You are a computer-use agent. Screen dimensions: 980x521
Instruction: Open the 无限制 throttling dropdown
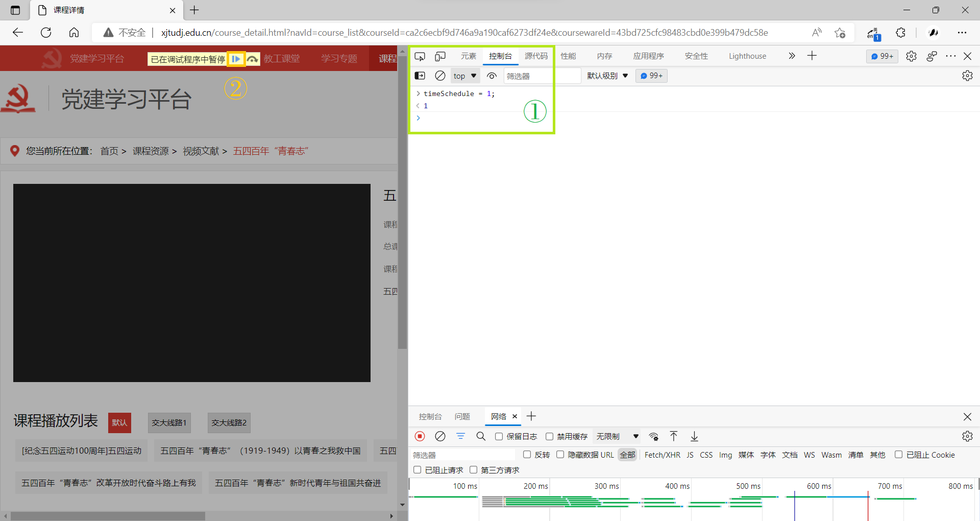pyautogui.click(x=618, y=436)
